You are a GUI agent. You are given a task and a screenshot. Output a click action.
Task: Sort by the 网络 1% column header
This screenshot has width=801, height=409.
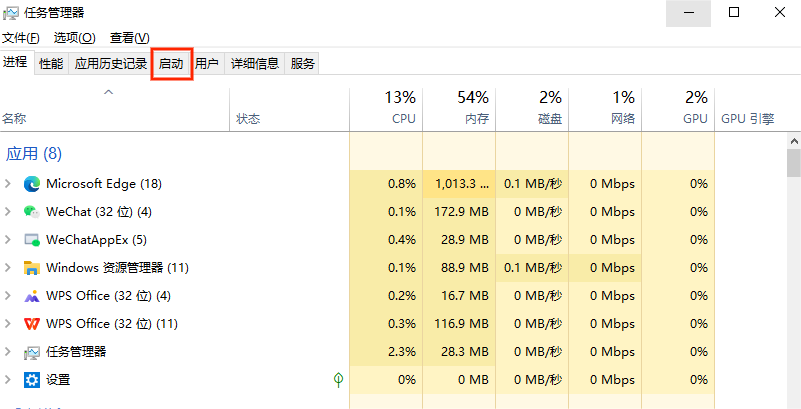605,110
